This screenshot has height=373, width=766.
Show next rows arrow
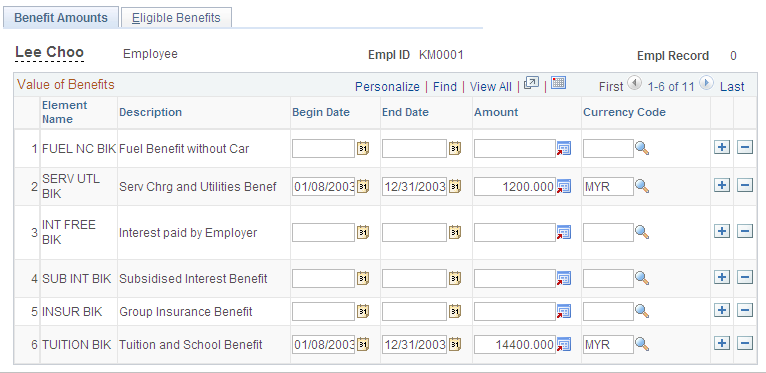point(706,83)
